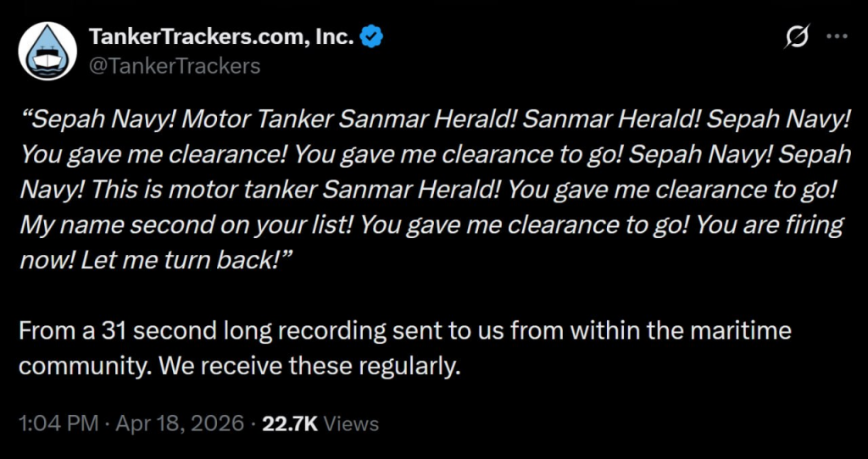Open the 22.7K view count
Image resolution: width=868 pixels, height=459 pixels.
click(290, 423)
